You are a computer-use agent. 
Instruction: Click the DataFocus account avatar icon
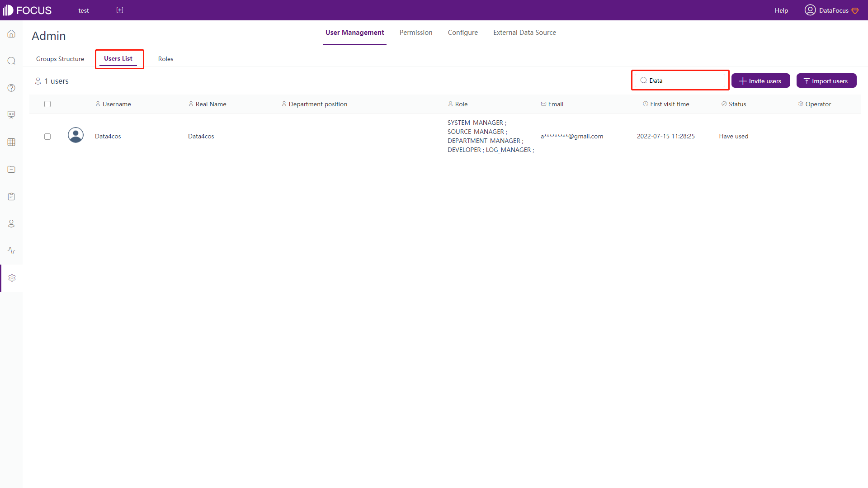pyautogui.click(x=810, y=10)
